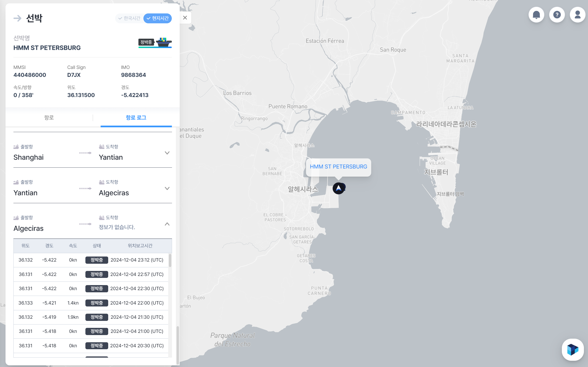Click speed/heading value 0 / 358'
The height and width of the screenshot is (367, 588).
pyautogui.click(x=23, y=95)
